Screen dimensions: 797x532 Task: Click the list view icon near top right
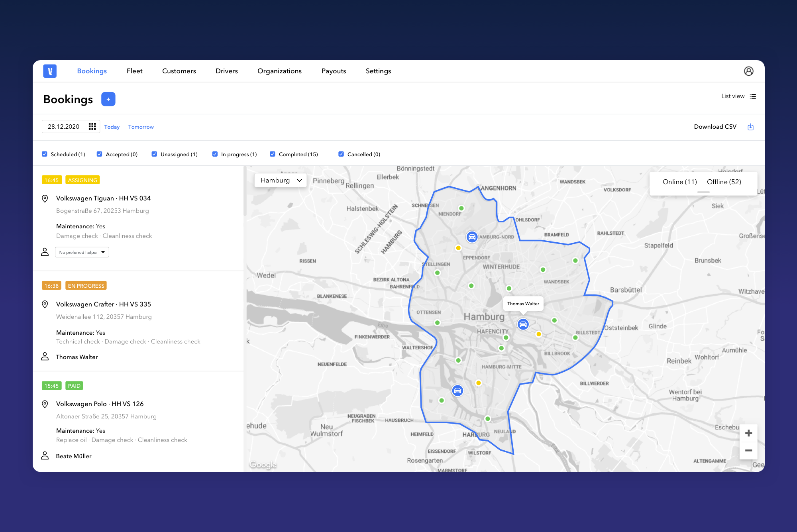pyautogui.click(x=753, y=96)
